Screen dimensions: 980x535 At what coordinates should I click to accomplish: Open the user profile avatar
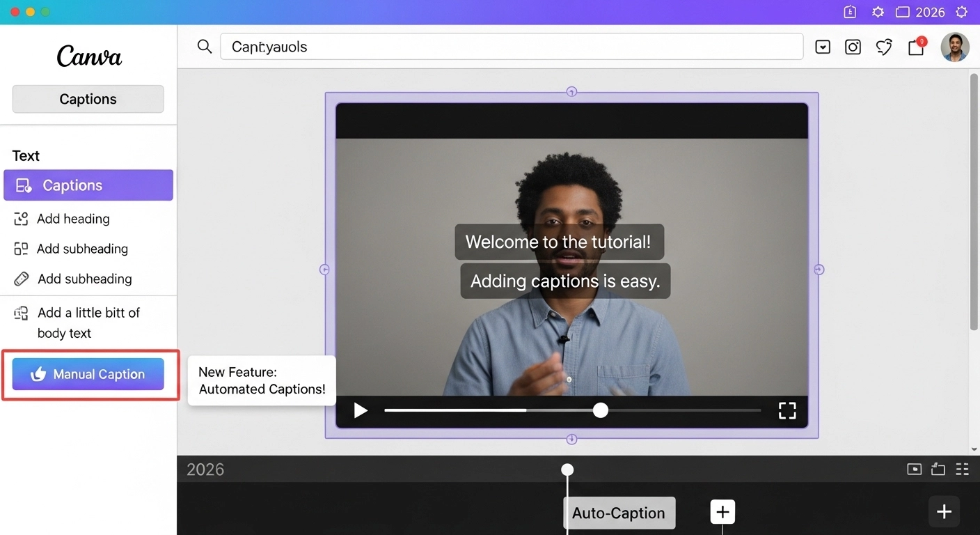955,47
